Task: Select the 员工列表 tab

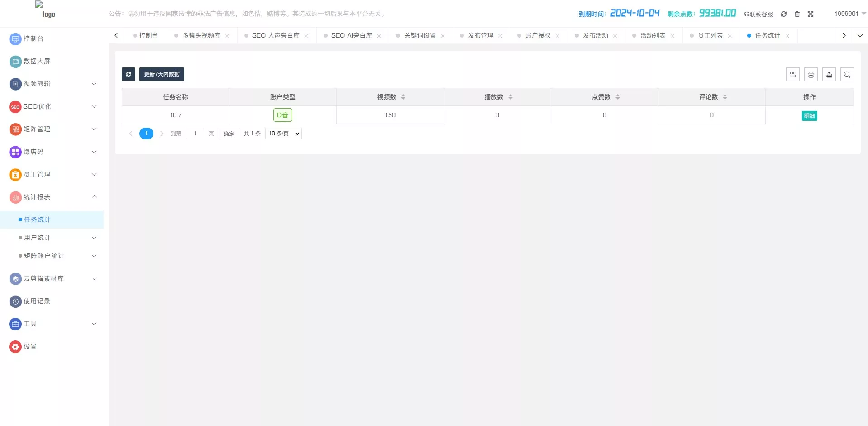Action: tap(711, 35)
